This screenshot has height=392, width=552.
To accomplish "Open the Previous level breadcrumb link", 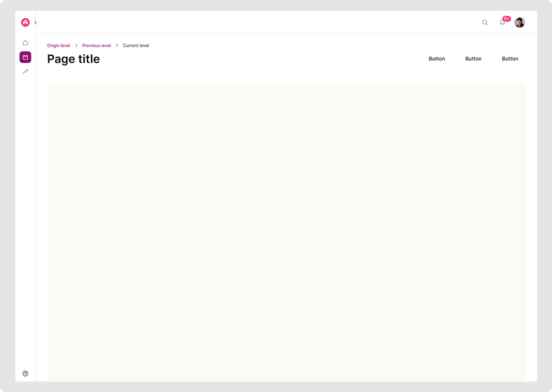I will point(96,45).
